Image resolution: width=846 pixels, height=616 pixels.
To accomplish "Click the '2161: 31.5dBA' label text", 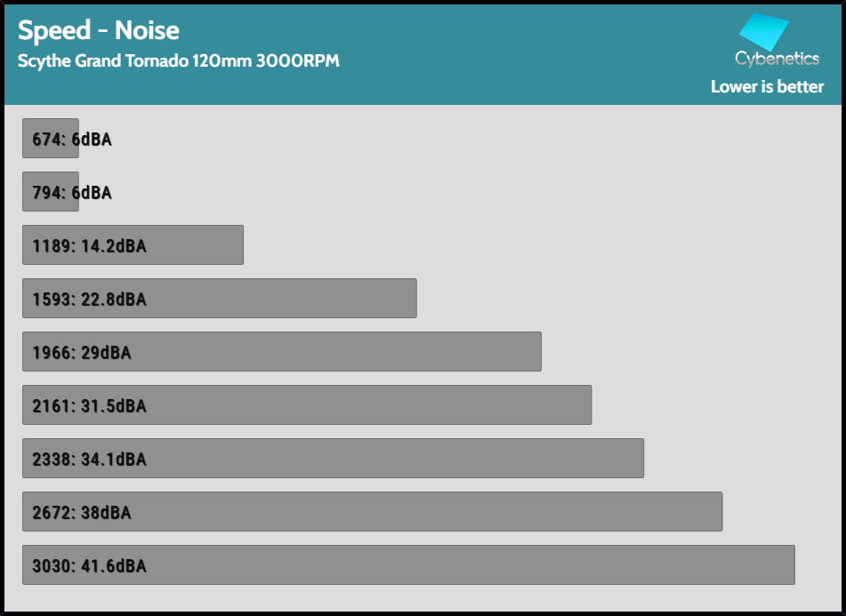I will 89,406.
